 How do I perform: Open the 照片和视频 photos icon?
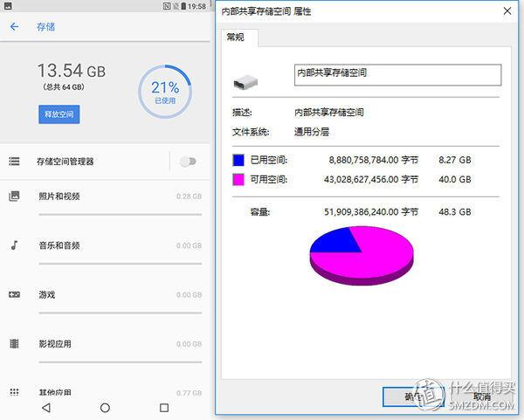[x=14, y=196]
